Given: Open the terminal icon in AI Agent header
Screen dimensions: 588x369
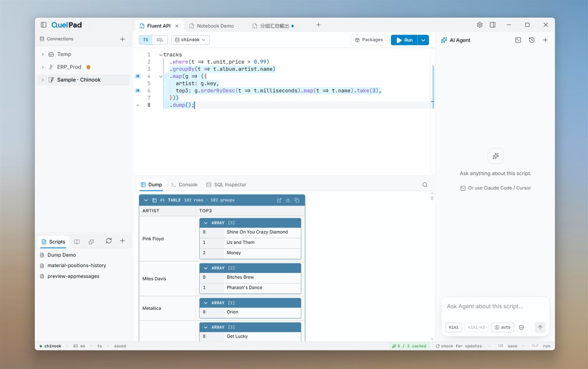Looking at the screenshot, I should coord(518,40).
